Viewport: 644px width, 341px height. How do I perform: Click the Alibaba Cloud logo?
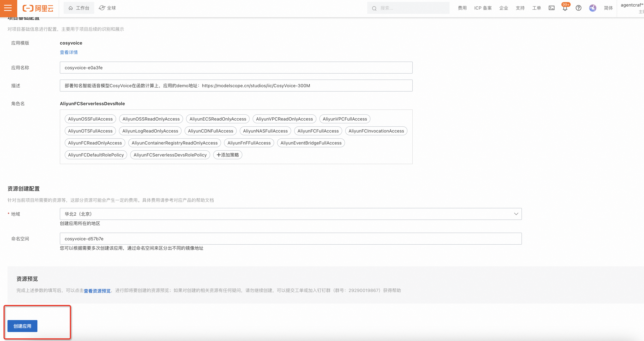(38, 8)
